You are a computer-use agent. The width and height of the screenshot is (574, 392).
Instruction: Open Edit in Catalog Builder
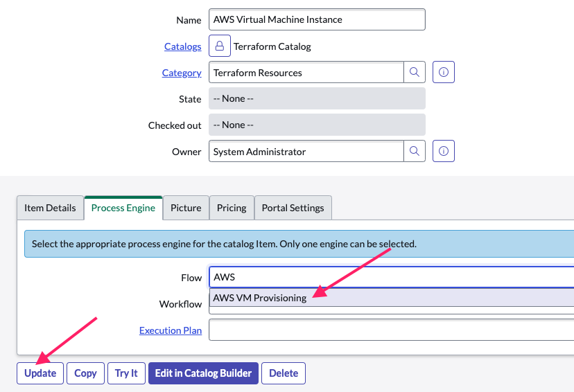tap(204, 373)
